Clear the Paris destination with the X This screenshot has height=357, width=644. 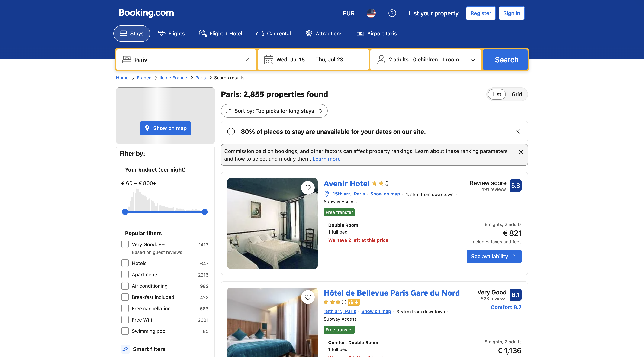[247, 60]
